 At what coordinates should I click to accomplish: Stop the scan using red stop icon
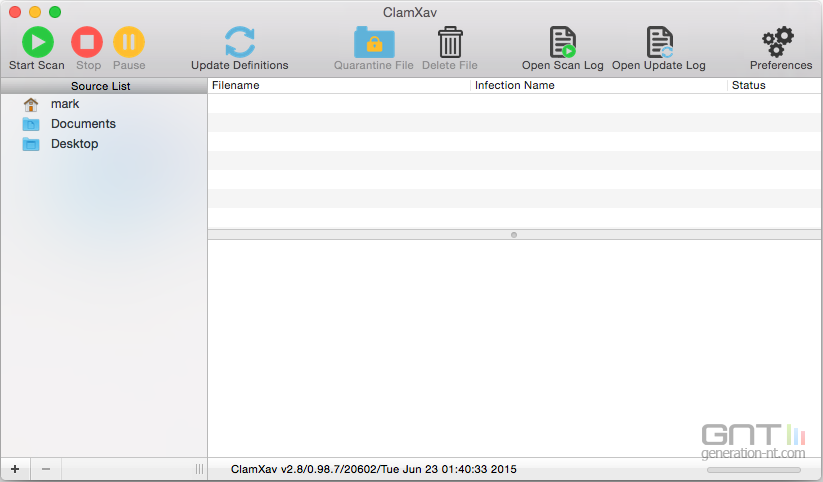click(87, 42)
